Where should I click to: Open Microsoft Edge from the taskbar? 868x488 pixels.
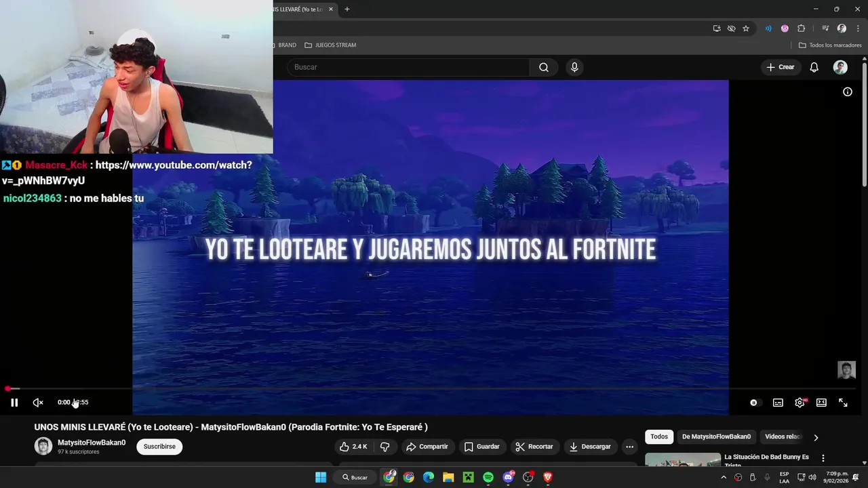point(429,478)
